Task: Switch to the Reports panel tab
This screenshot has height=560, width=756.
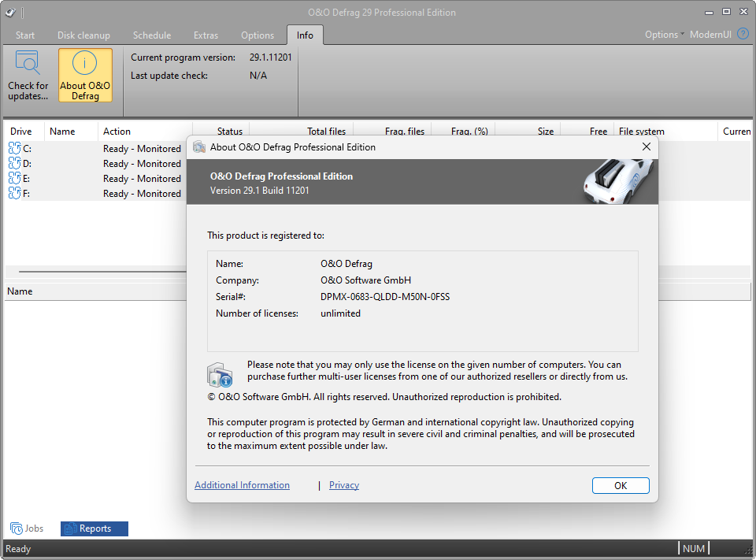Action: [x=94, y=528]
